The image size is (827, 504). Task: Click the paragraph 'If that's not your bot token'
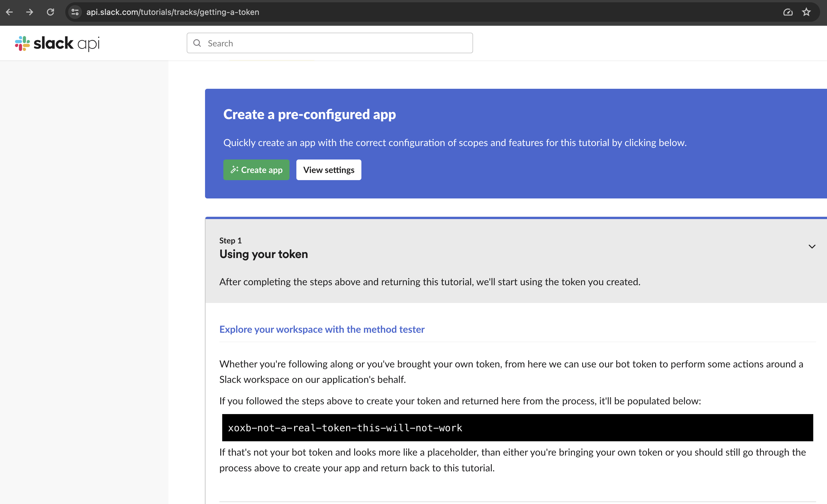[x=513, y=460]
